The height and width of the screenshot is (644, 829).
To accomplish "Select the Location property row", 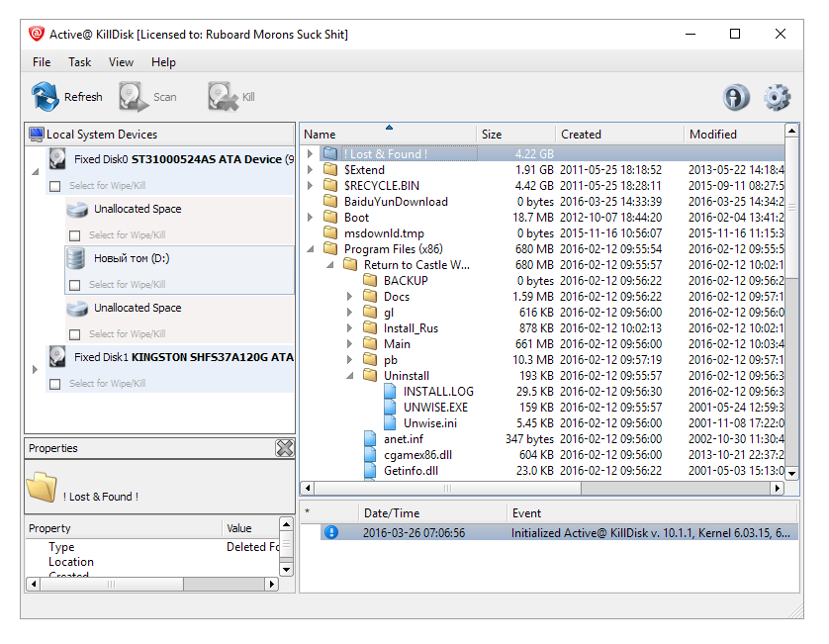I will [152, 562].
